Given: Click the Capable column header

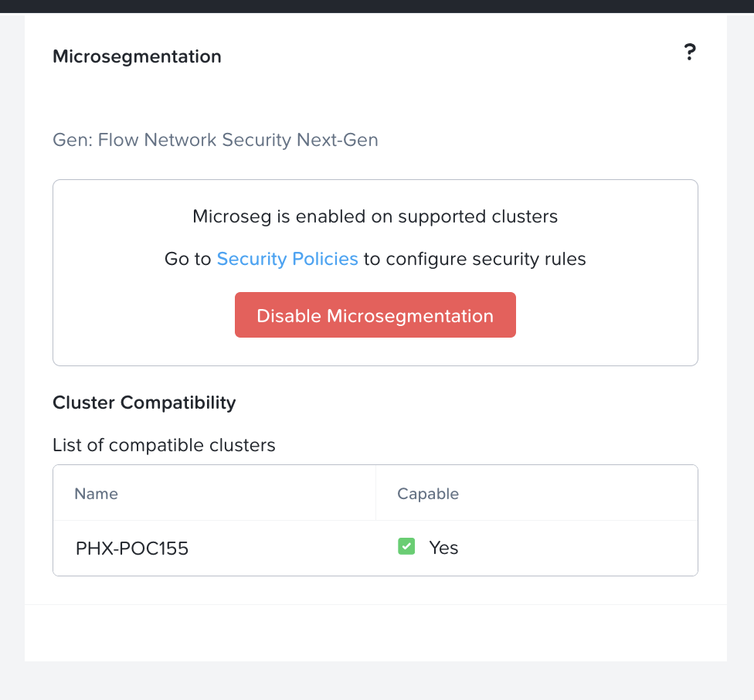Looking at the screenshot, I should pos(428,494).
